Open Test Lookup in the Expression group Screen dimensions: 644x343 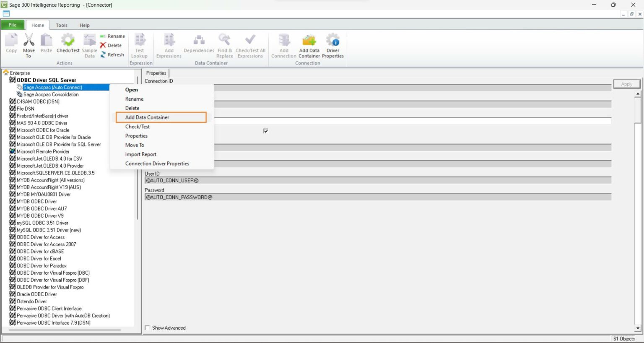pyautogui.click(x=140, y=44)
